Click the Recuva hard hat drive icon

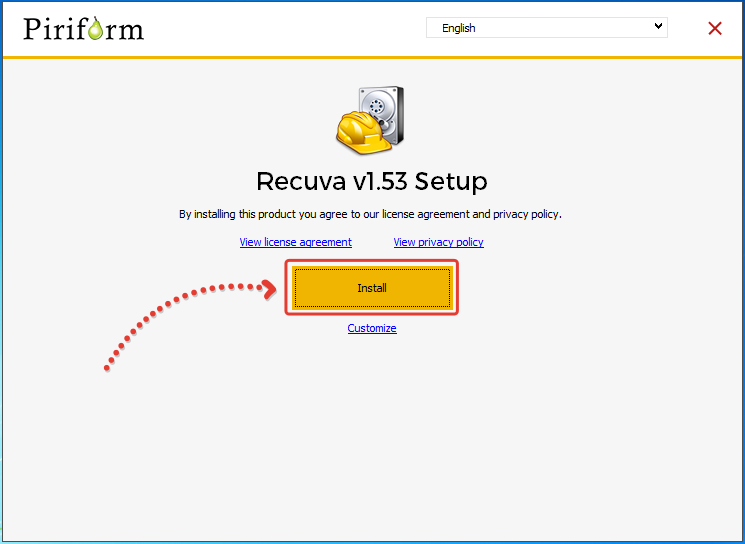371,120
